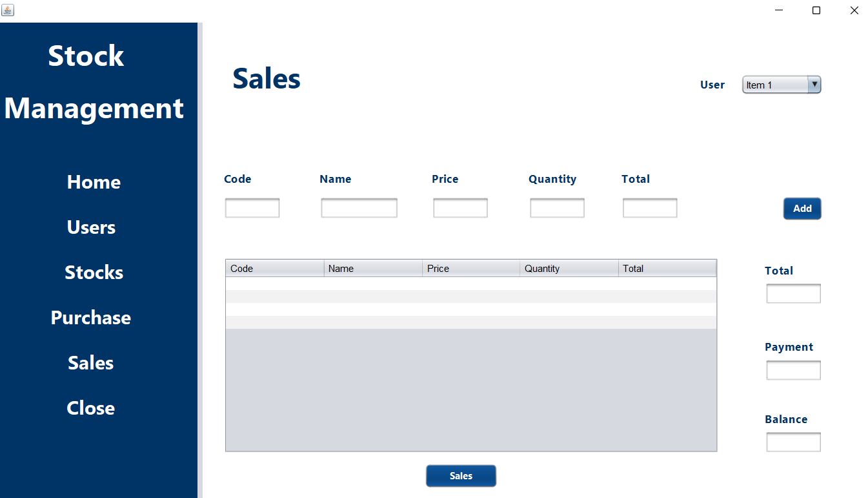This screenshot has height=498, width=868.
Task: Click the Sales button below the table
Action: click(461, 476)
